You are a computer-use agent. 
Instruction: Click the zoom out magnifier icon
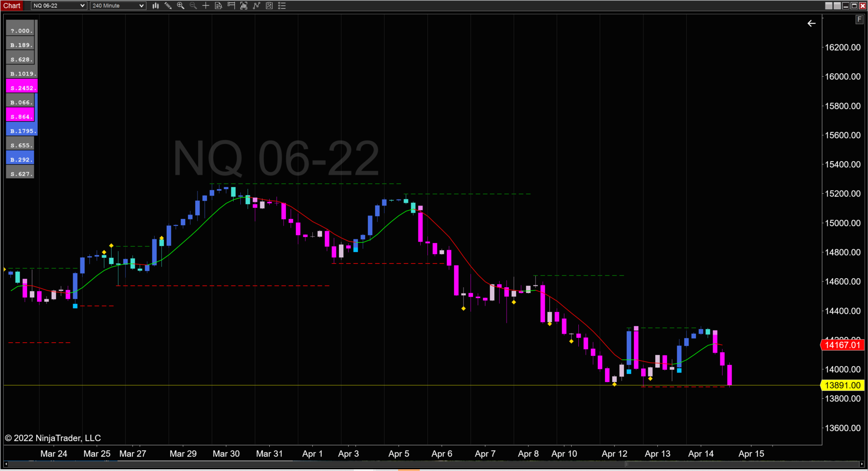coord(193,6)
